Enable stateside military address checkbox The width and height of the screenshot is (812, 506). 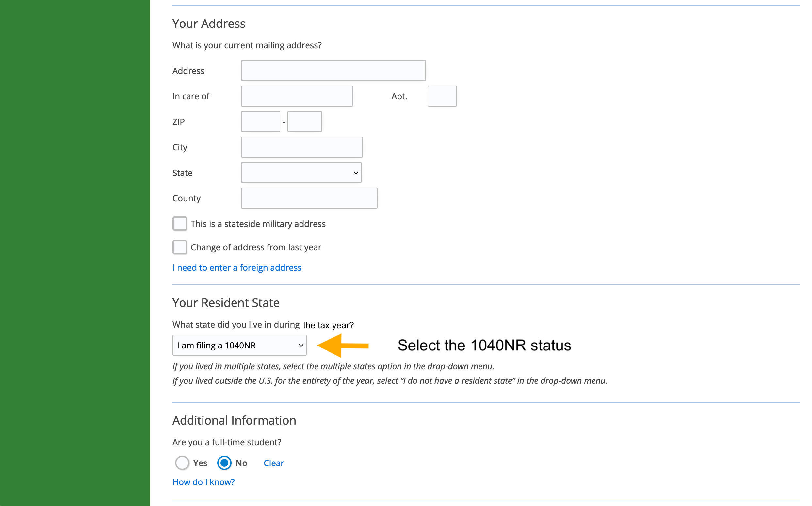coord(179,224)
